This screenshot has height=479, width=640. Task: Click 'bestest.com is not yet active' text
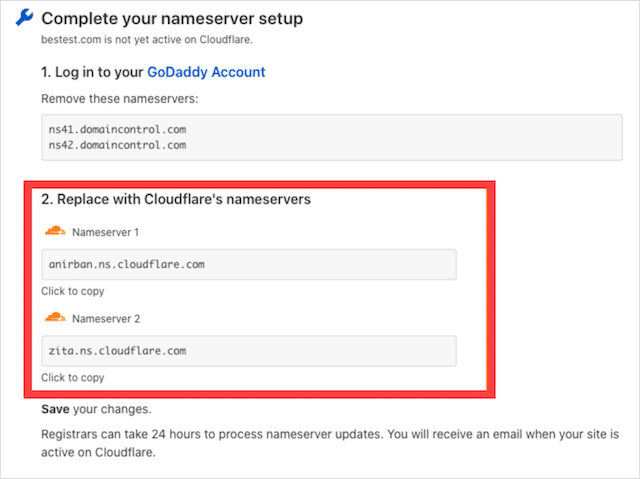[x=147, y=40]
